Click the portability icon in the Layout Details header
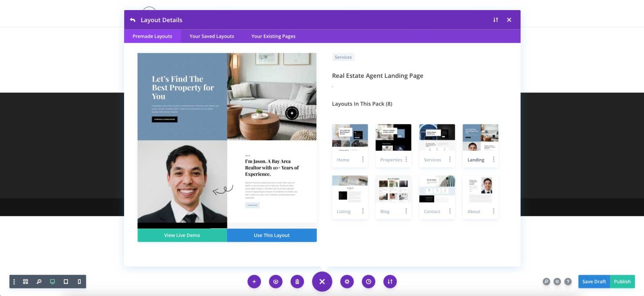 click(496, 20)
